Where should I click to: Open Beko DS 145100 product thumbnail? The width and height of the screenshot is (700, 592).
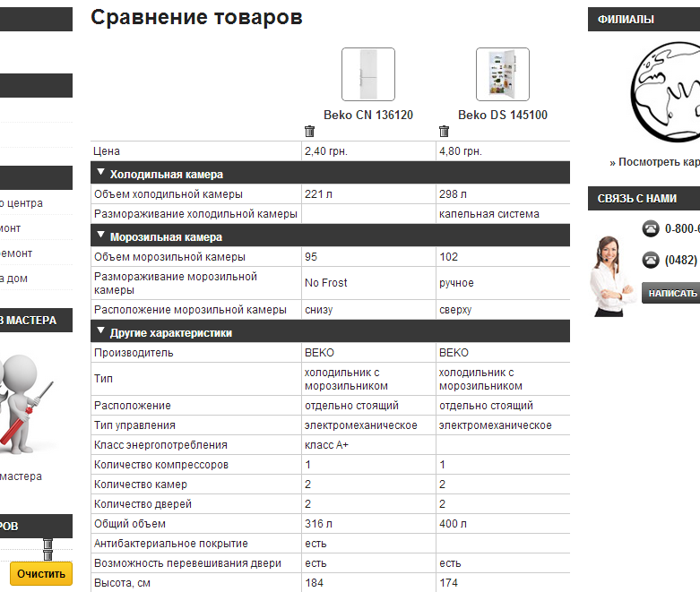[x=503, y=74]
